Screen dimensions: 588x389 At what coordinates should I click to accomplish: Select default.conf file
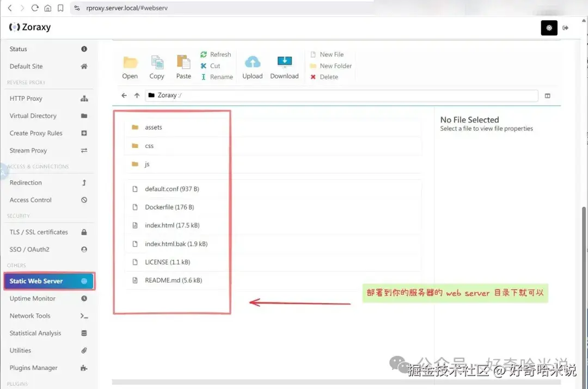click(273, 189)
